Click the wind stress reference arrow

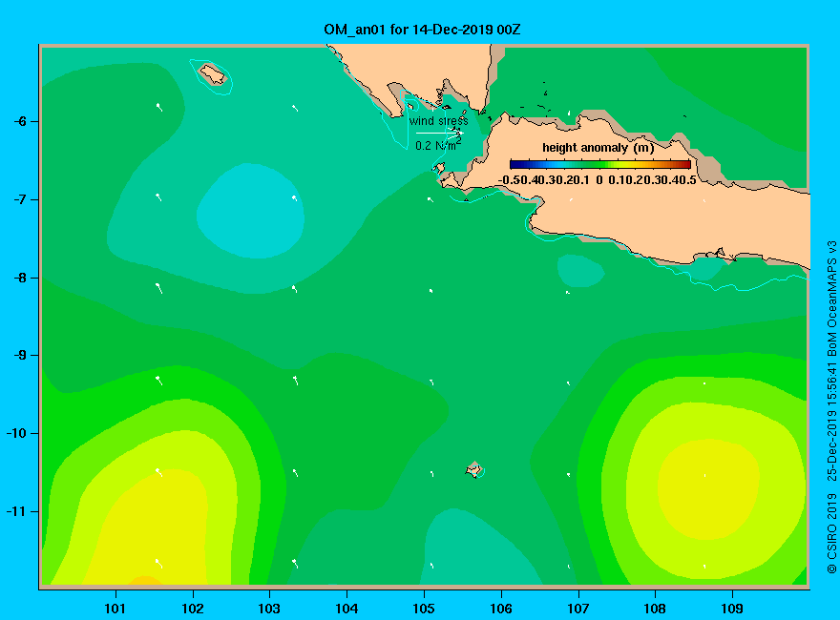click(439, 133)
